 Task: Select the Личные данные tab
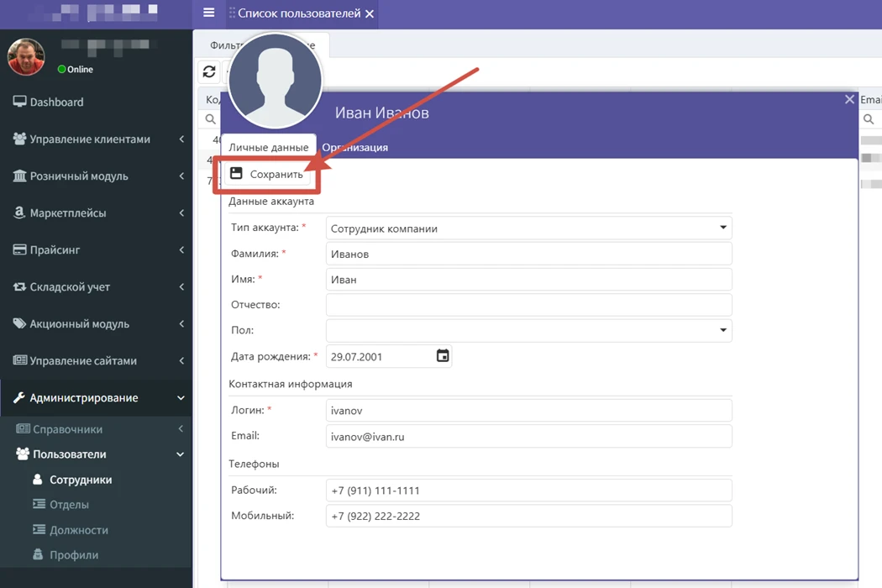click(x=268, y=148)
